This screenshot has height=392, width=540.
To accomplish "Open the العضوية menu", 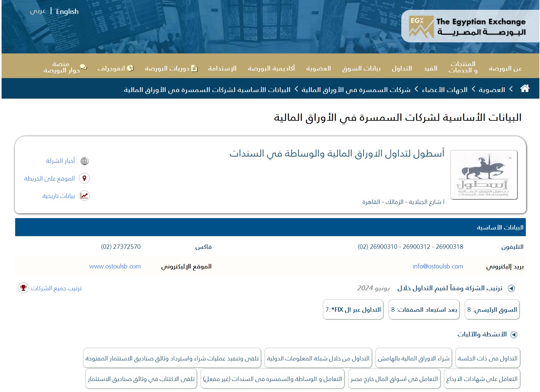I will (x=319, y=68).
